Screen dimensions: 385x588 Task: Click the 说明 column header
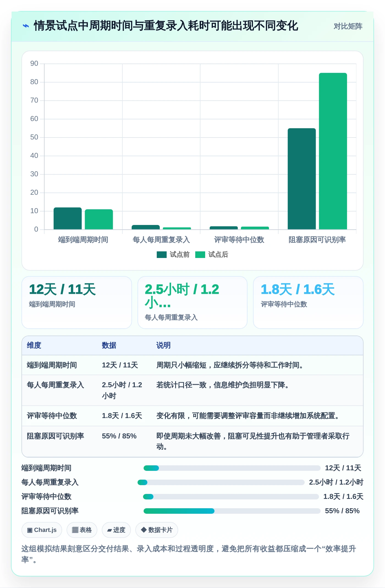click(x=164, y=345)
